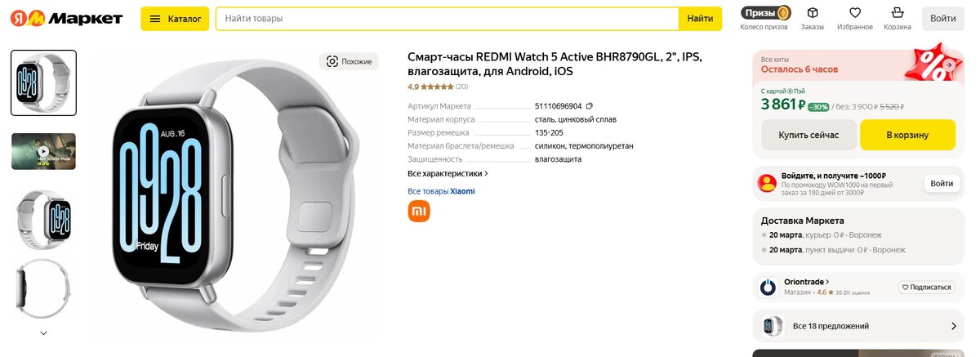Open the Yandex Market logo homepage

[65, 19]
